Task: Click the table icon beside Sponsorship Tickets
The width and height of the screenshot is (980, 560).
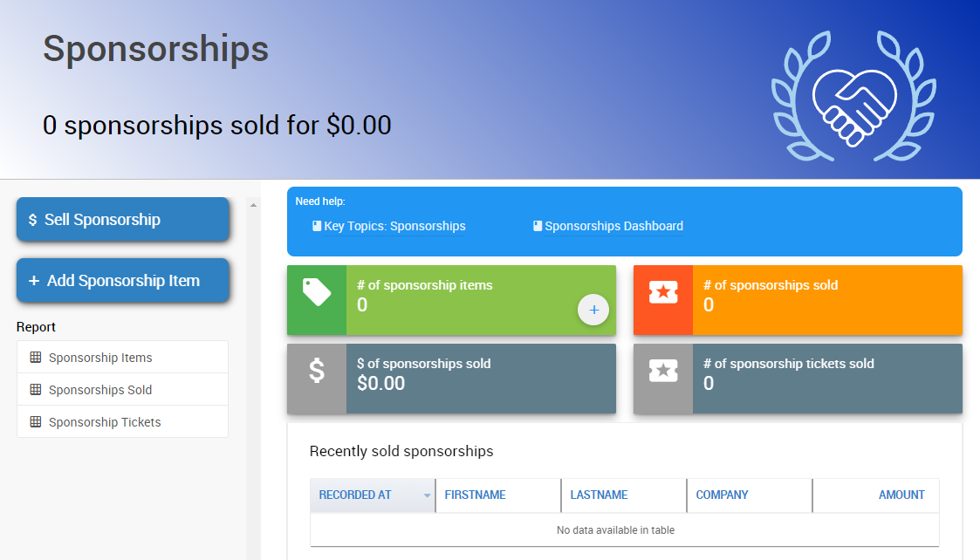Action: (36, 422)
